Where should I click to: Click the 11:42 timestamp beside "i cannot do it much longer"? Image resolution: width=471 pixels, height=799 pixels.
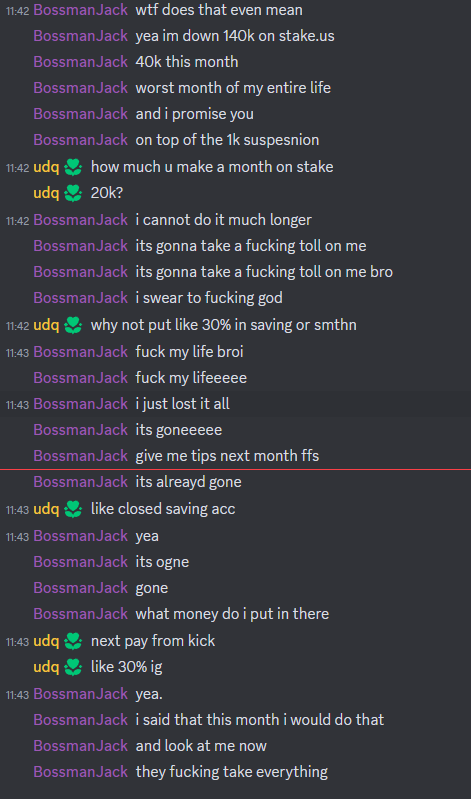pyautogui.click(x=17, y=220)
